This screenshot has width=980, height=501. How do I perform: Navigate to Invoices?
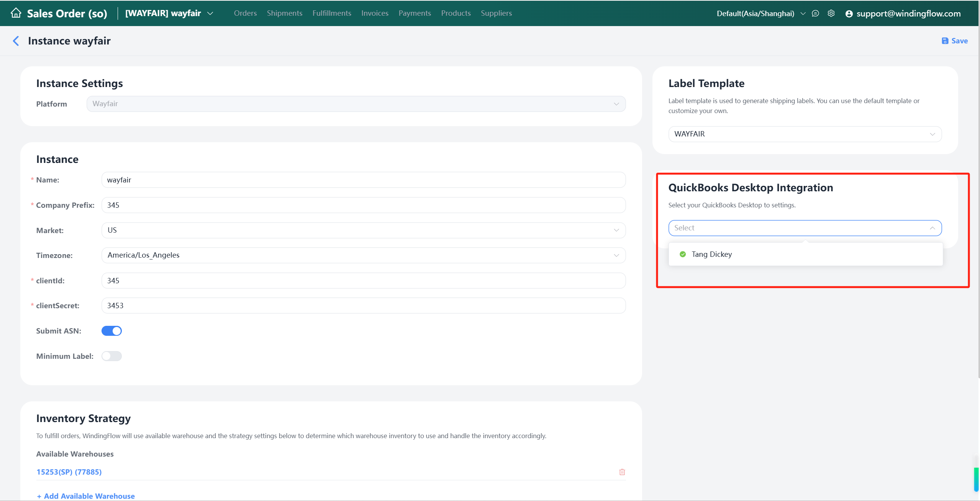(375, 13)
